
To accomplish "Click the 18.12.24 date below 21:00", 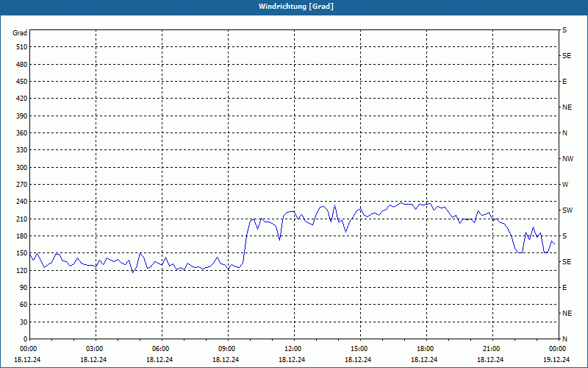I will click(490, 360).
